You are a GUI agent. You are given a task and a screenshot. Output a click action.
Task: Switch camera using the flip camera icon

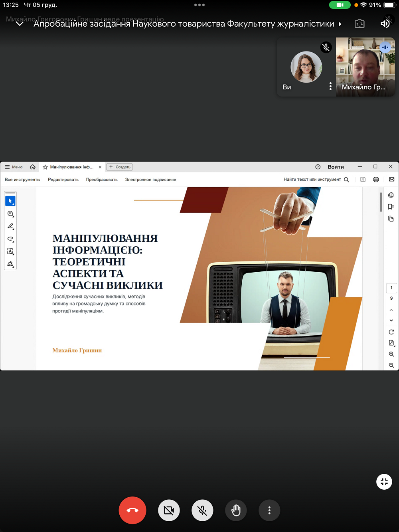pyautogui.click(x=359, y=24)
